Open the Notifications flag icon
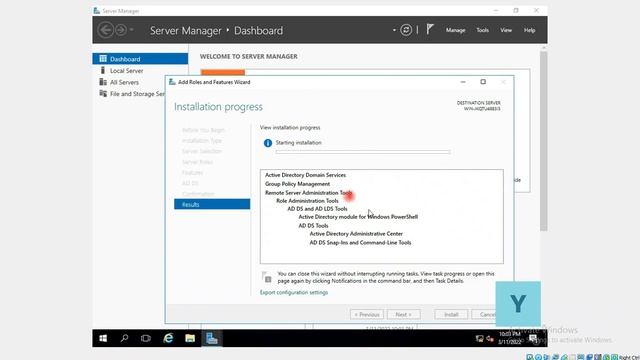 [x=430, y=29]
